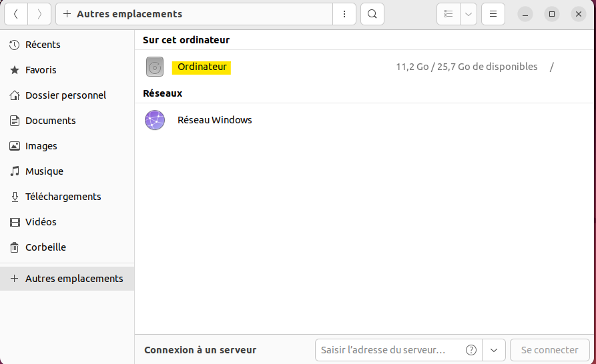Click the Se connecter button

[549, 350]
